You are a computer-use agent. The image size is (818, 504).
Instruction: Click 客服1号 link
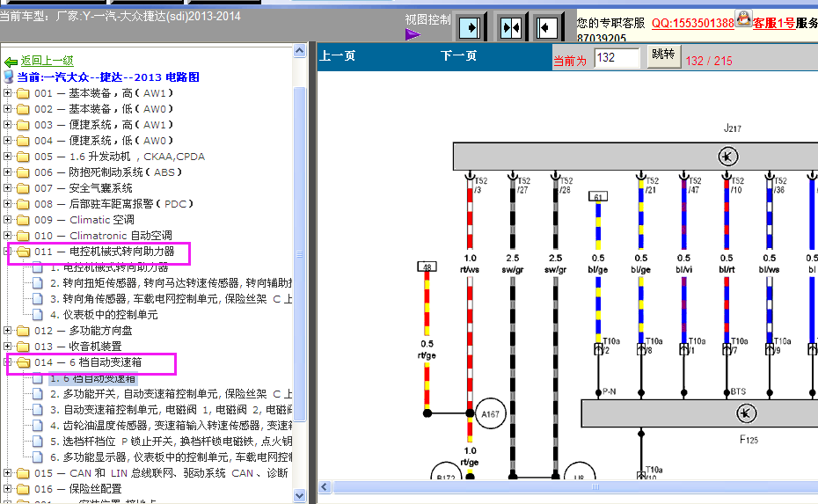click(x=774, y=24)
